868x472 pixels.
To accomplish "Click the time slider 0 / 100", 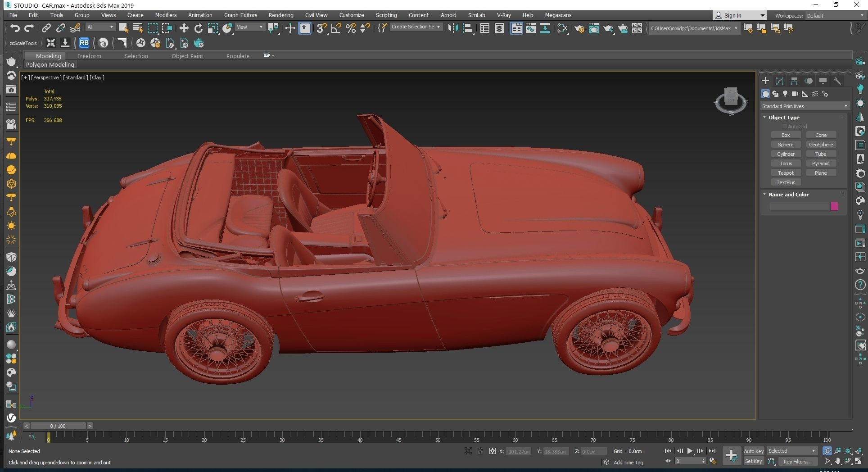I will tap(58, 426).
